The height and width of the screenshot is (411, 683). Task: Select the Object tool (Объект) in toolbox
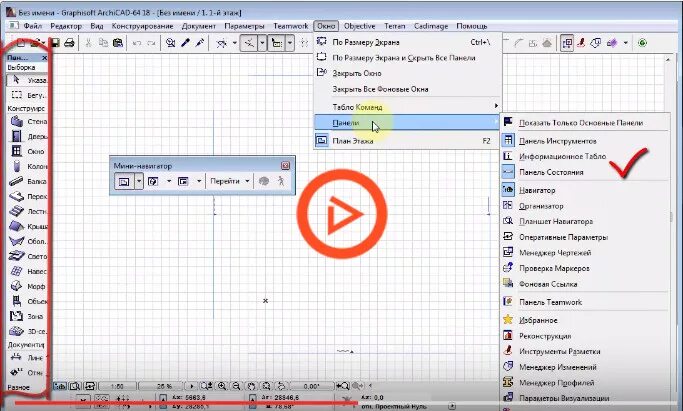(x=28, y=301)
